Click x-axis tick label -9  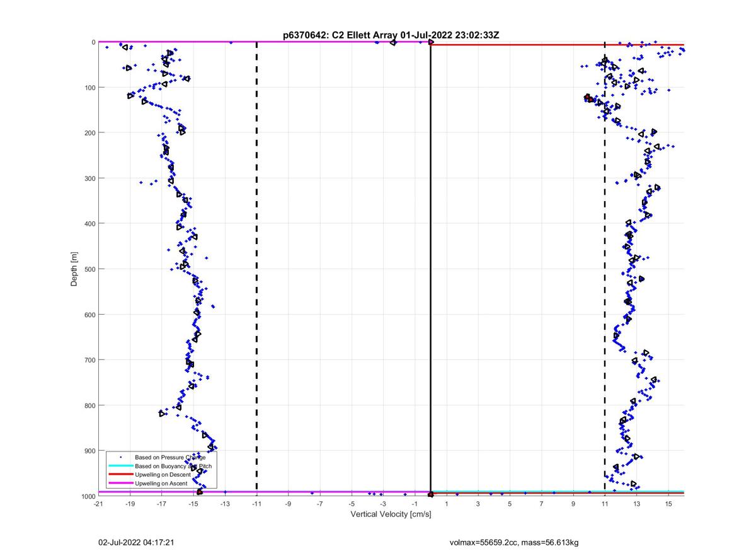tap(288, 504)
